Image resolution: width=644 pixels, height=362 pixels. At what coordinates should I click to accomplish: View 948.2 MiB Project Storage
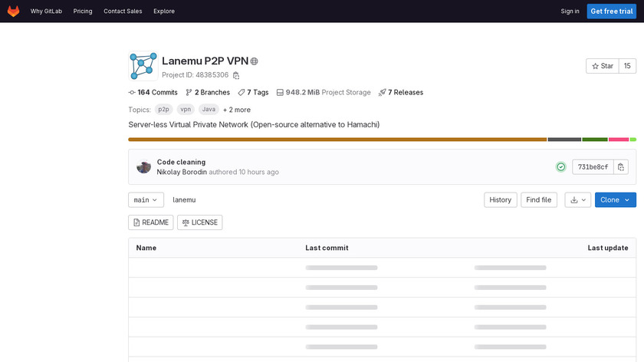pyautogui.click(x=324, y=93)
